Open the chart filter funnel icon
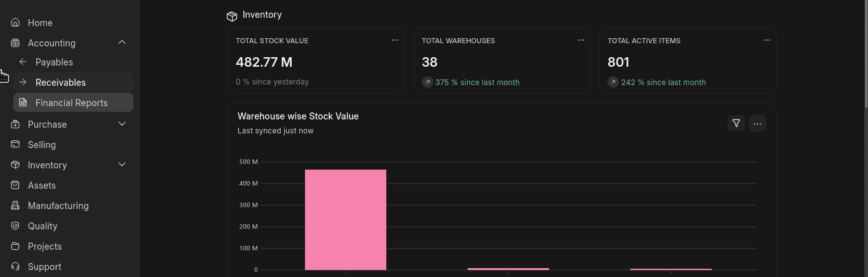Screen dimensions: 868x277 pos(736,123)
